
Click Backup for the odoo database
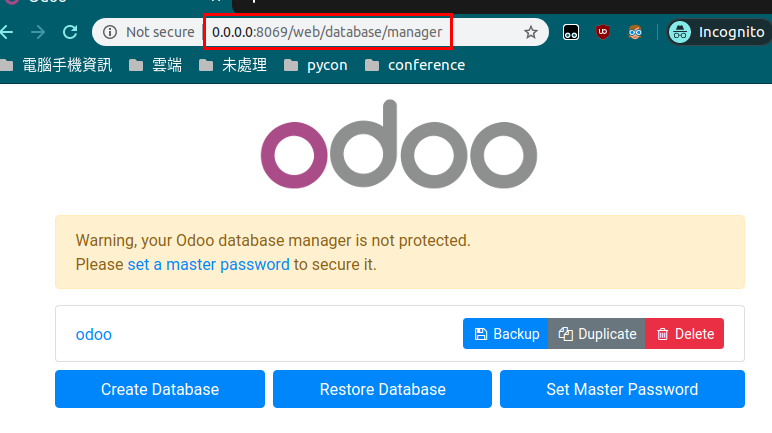click(x=506, y=333)
